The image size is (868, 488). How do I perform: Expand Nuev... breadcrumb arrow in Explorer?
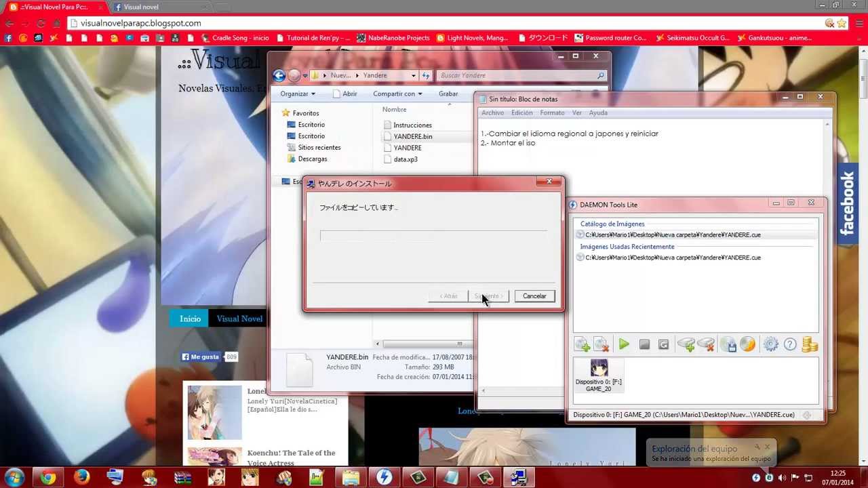click(x=358, y=75)
